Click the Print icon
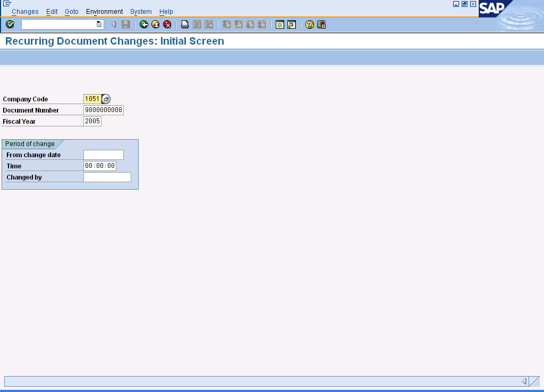Viewport: 544px width, 392px height. pos(185,24)
